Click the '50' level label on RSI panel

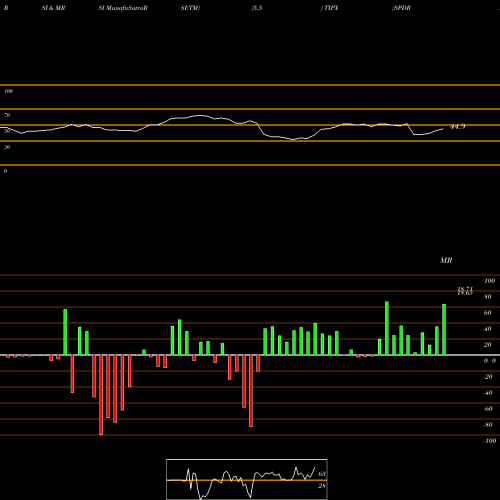pyautogui.click(x=7, y=131)
